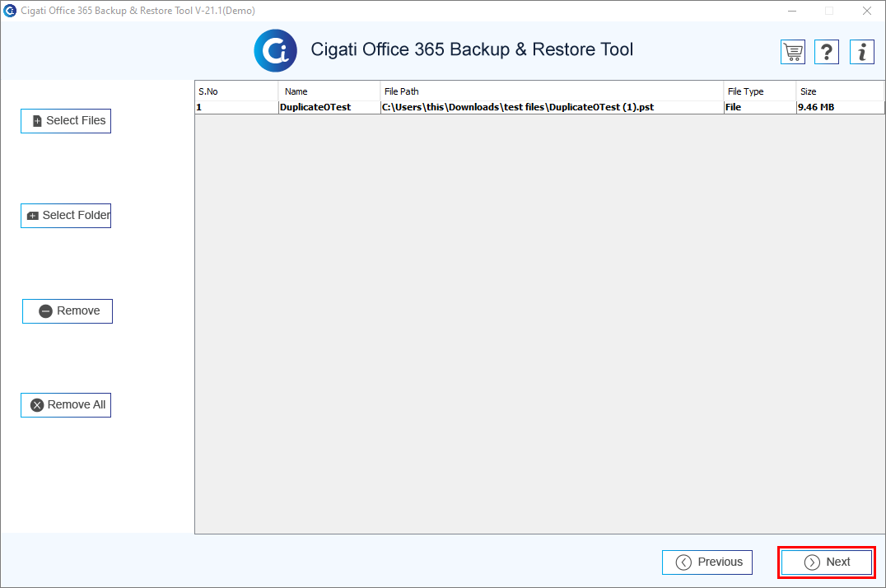
Task: Click the File Path column header
Action: click(x=552, y=91)
